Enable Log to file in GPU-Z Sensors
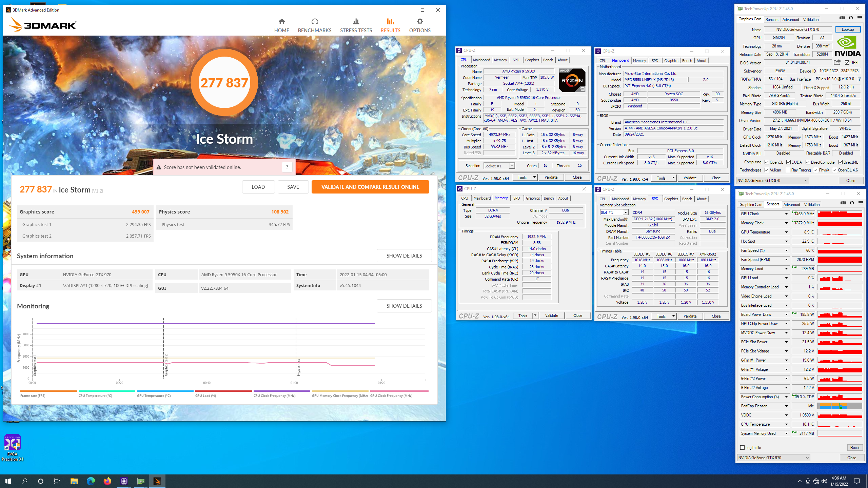Image resolution: width=868 pixels, height=488 pixels. 742,448
